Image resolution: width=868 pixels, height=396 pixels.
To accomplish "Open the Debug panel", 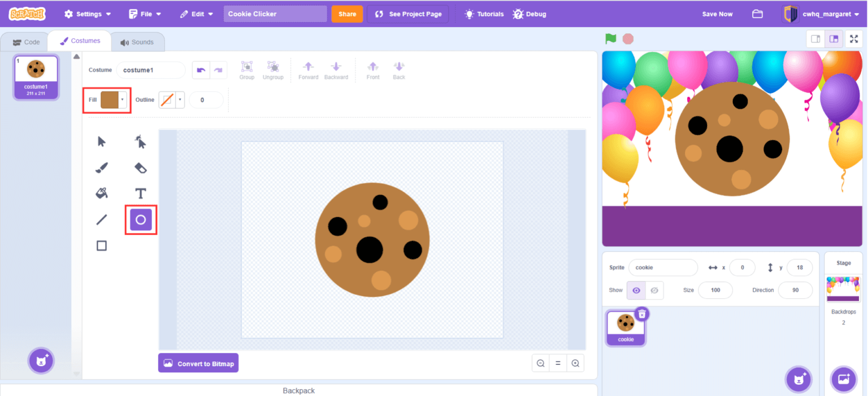I will click(x=530, y=14).
